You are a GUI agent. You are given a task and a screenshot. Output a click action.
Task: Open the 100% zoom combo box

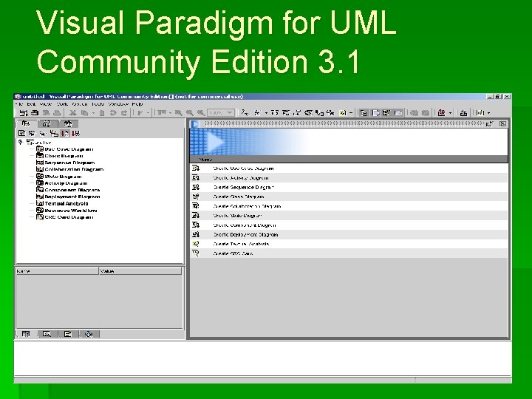tap(221, 112)
